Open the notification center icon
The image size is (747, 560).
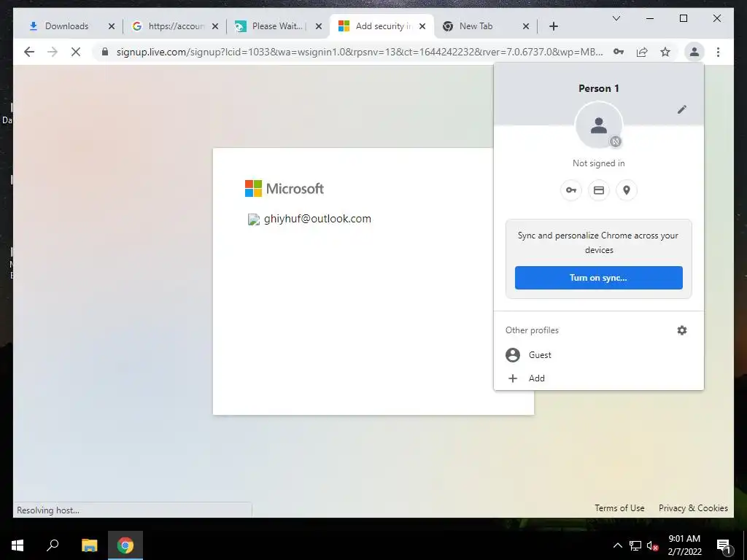tap(724, 545)
